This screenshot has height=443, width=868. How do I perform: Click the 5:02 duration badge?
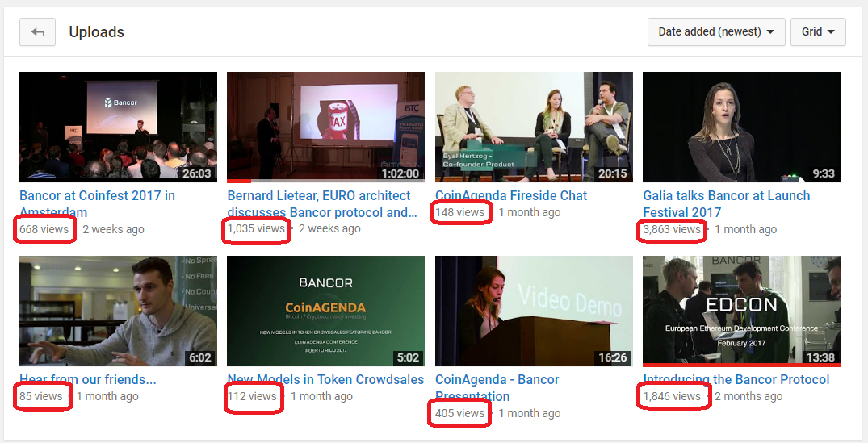408,357
